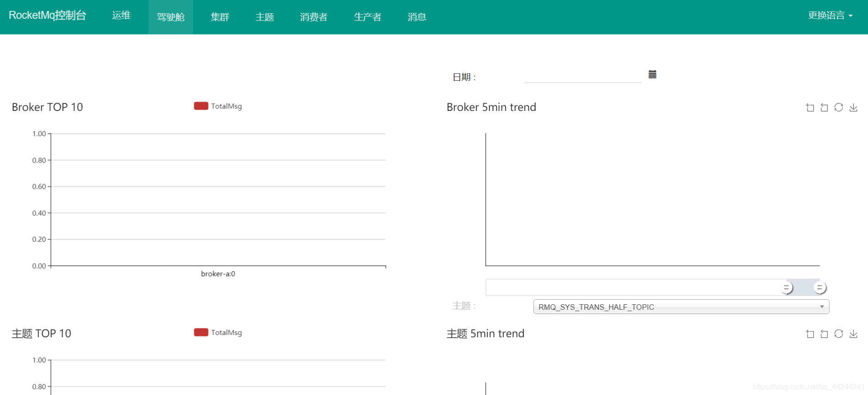
Task: Open the 集群 cluster tab
Action: pyautogui.click(x=220, y=17)
